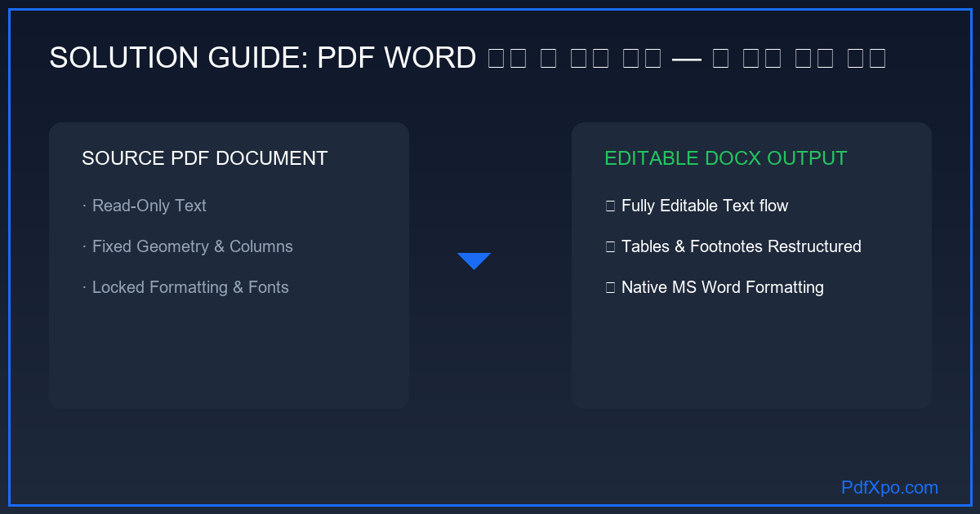The width and height of the screenshot is (980, 514).
Task: Open the PdfXpo.com link
Action: click(x=889, y=488)
